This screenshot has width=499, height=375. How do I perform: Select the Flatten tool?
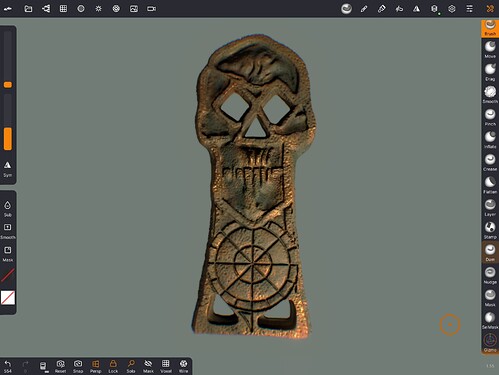tap(490, 185)
